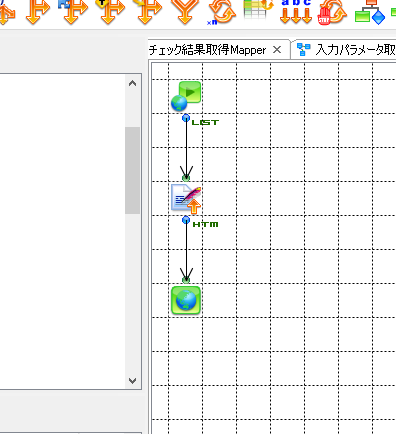Viewport: 396px width, 434px height.
Task: Select the table grid record loop icon
Action: (258, 10)
